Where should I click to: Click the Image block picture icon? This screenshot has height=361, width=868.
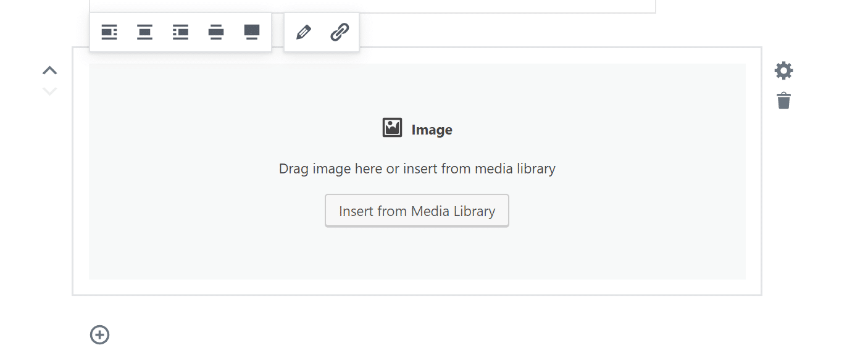[x=392, y=128]
